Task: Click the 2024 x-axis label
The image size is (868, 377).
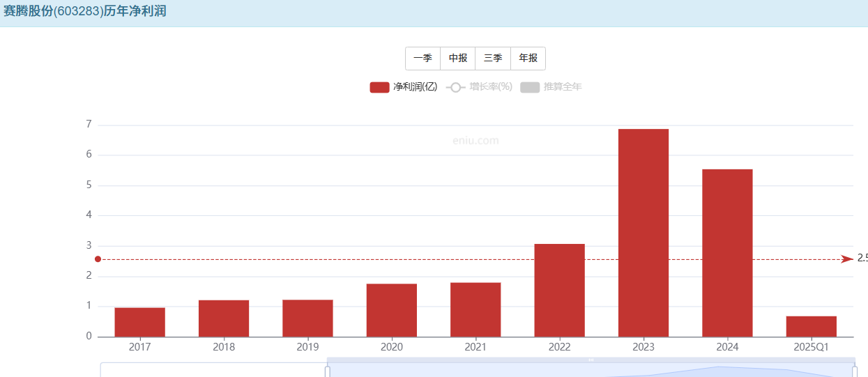Action: [x=727, y=347]
